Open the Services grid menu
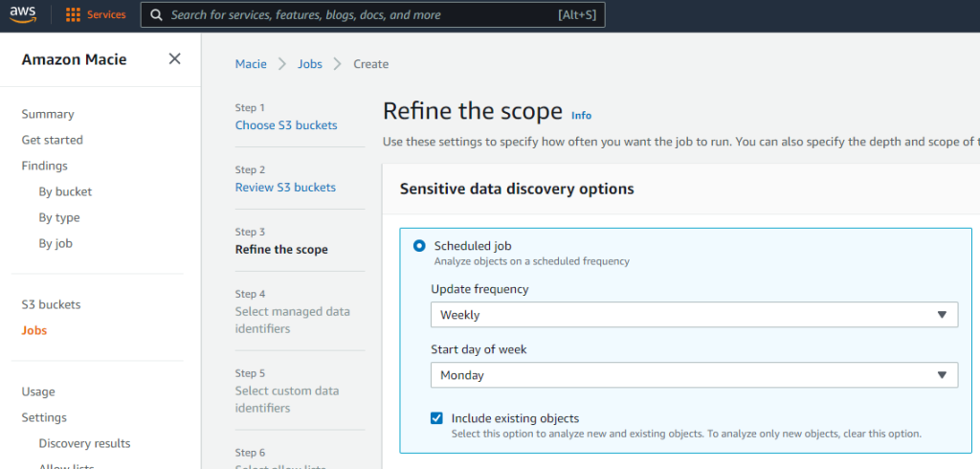Image resolution: width=980 pixels, height=469 pixels. click(x=73, y=15)
